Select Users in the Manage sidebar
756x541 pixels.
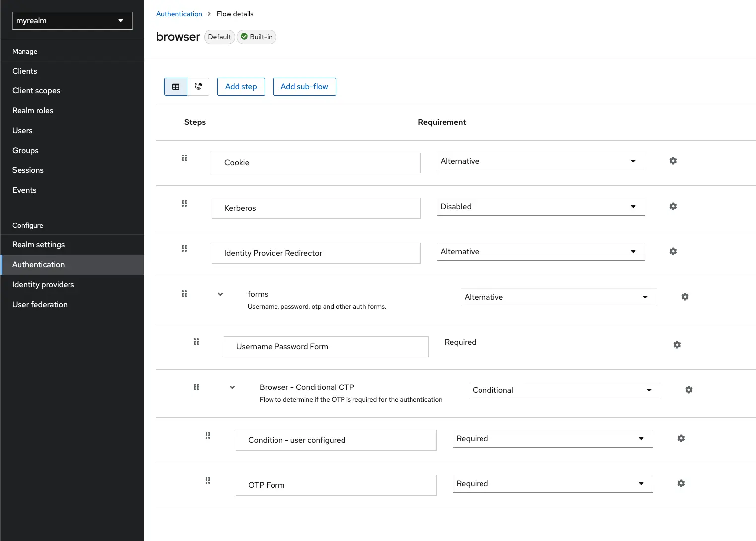22,130
